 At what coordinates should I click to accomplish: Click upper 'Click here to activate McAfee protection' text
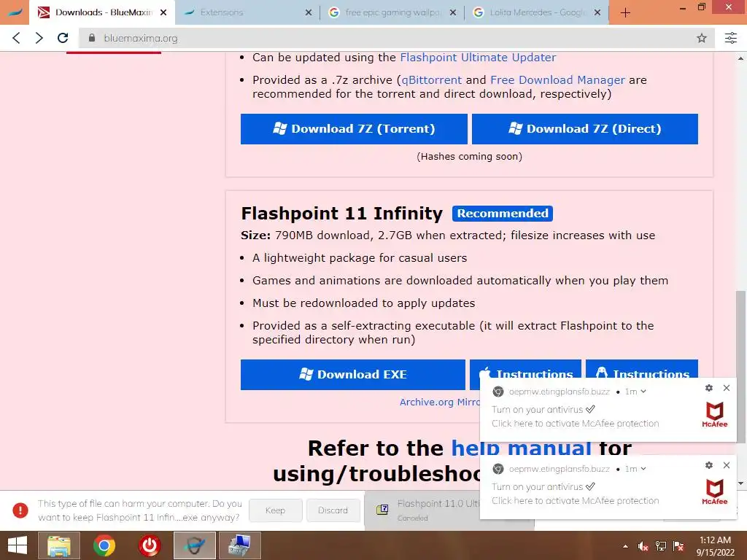[x=576, y=424]
